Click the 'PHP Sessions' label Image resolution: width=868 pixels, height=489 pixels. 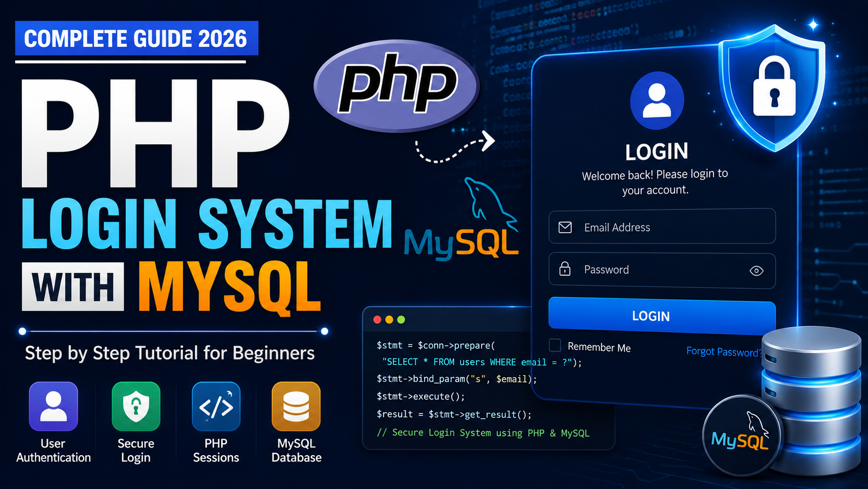[216, 451]
